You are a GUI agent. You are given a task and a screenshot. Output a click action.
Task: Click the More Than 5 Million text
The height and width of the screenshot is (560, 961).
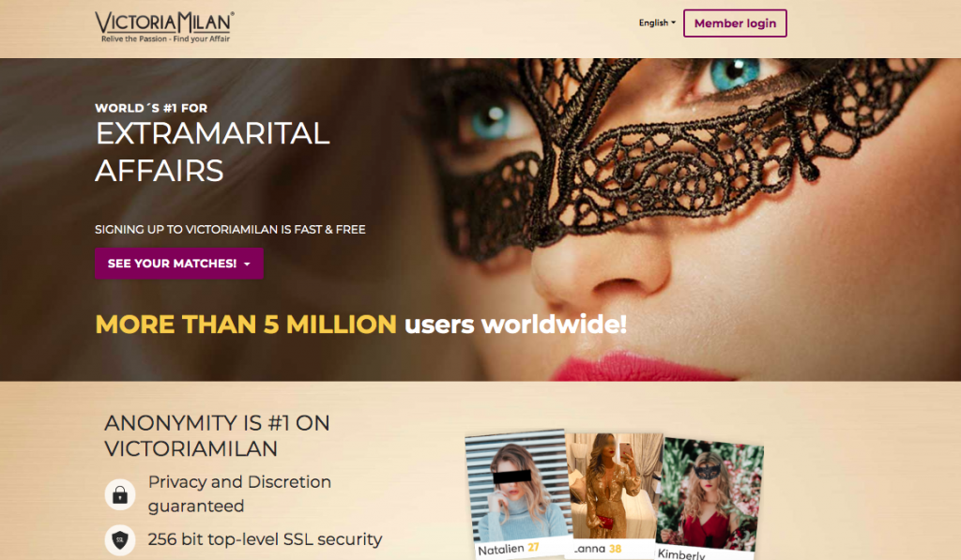point(246,325)
